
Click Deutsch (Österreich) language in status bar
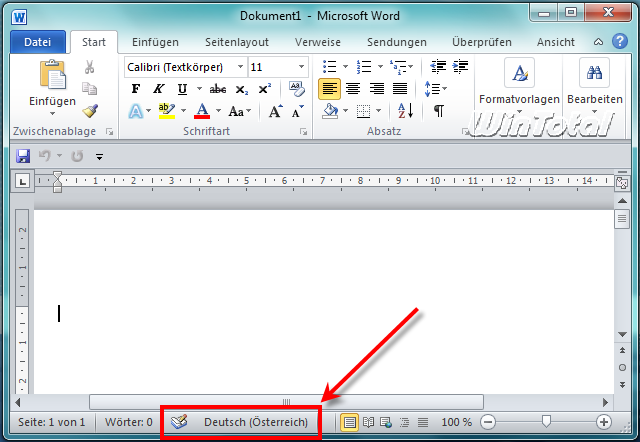256,422
